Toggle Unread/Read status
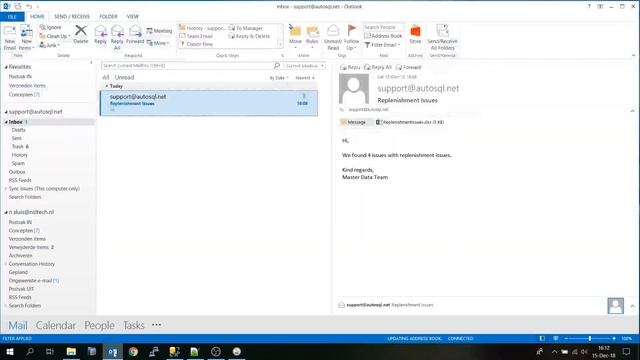The width and height of the screenshot is (640, 360). (x=333, y=38)
